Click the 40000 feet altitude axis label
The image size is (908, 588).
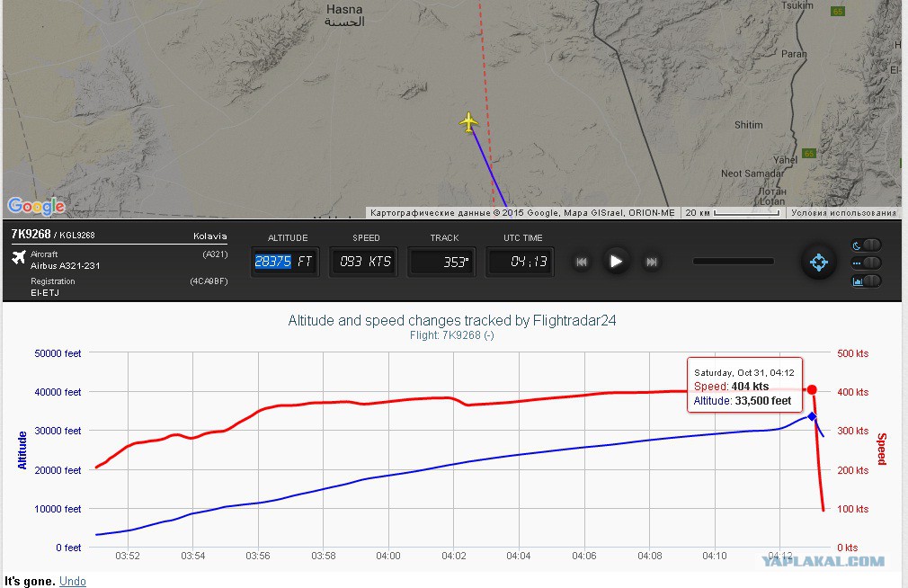point(58,392)
